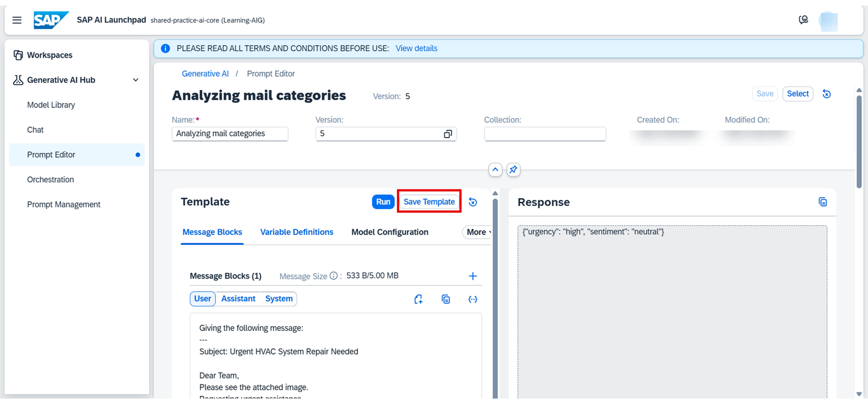Switch the message role to Assistant
The width and height of the screenshot is (868, 404).
coord(238,299)
